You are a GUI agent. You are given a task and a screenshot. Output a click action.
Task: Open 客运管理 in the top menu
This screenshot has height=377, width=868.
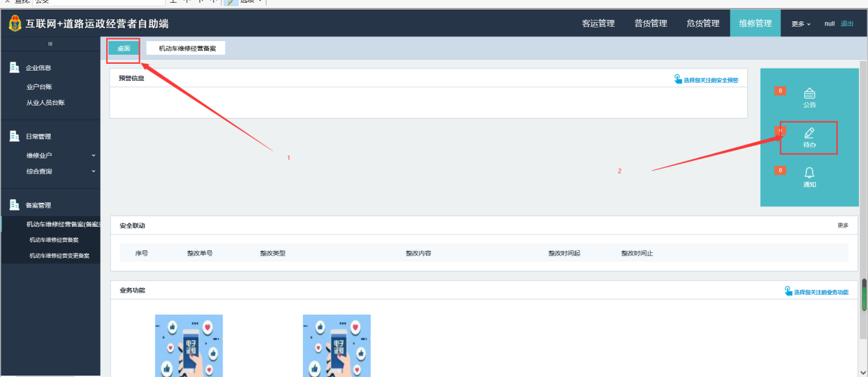[x=598, y=23]
